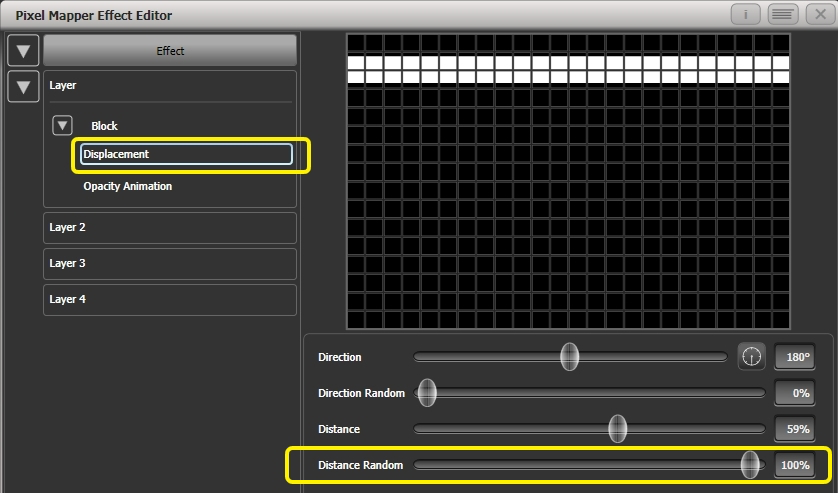Select Layer 2
The width and height of the screenshot is (838, 493).
pyautogui.click(x=170, y=228)
